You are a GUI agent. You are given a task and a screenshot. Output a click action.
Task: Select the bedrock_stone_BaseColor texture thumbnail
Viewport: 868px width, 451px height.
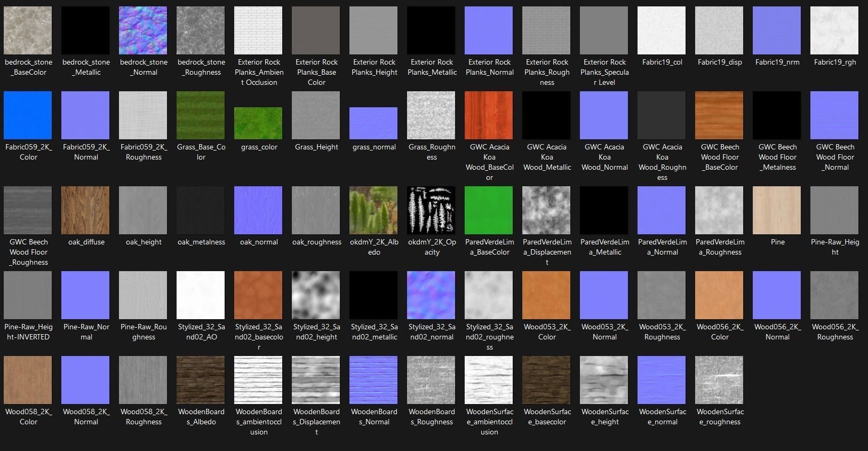pyautogui.click(x=28, y=30)
